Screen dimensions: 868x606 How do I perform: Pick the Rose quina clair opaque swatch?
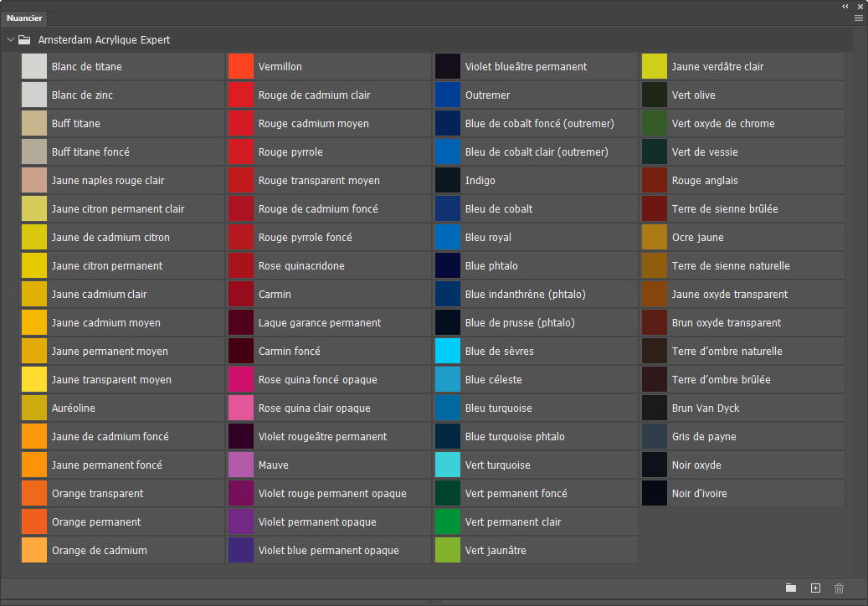(241, 408)
